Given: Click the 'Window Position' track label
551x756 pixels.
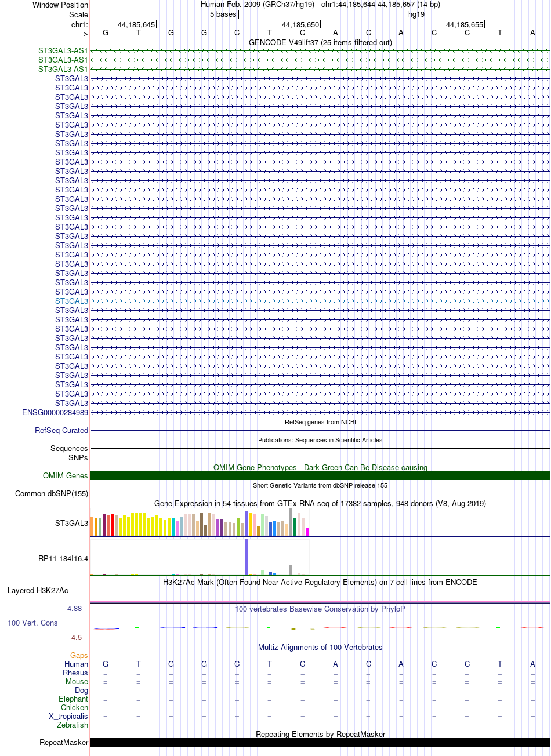Looking at the screenshot, I should pyautogui.click(x=60, y=5).
